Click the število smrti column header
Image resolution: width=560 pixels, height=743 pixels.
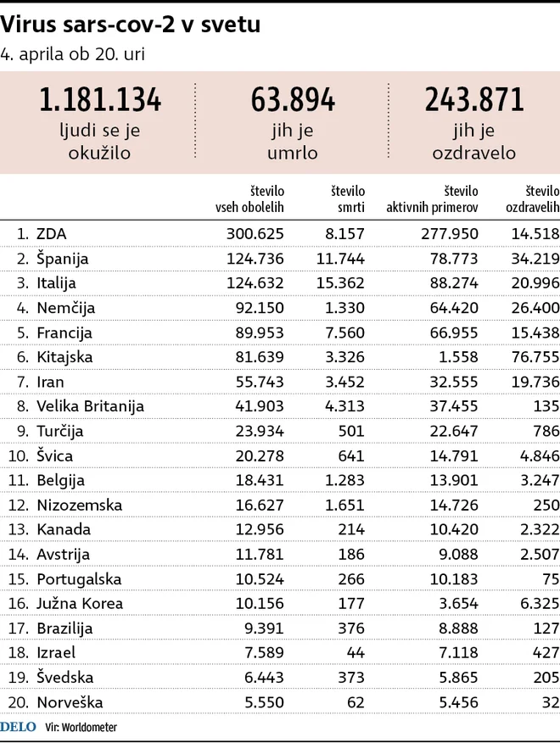(x=348, y=199)
